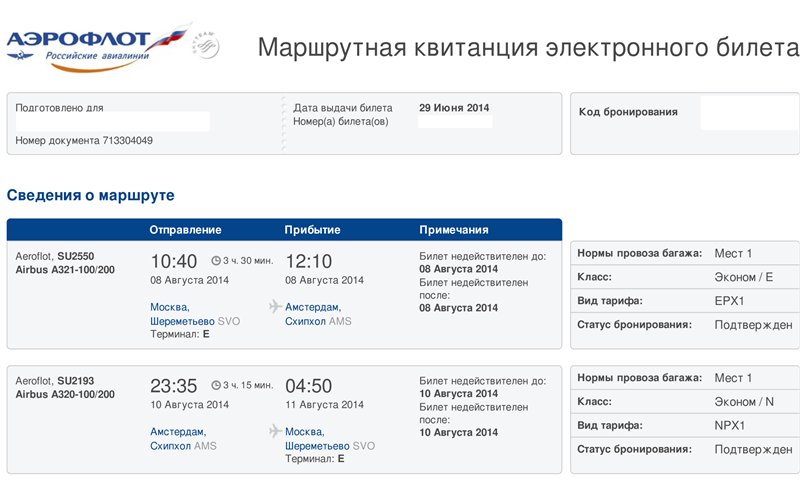Click the Aeroflot logo

coord(97,47)
